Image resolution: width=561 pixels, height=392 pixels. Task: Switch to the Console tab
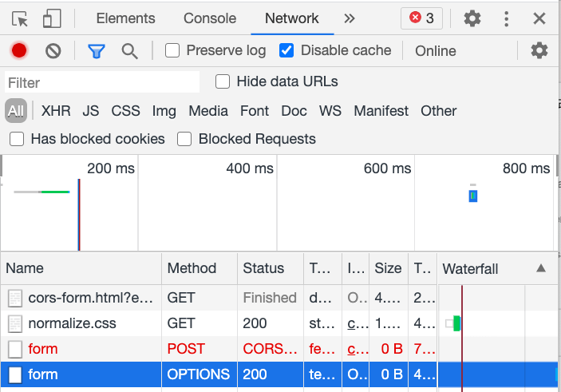pos(210,18)
